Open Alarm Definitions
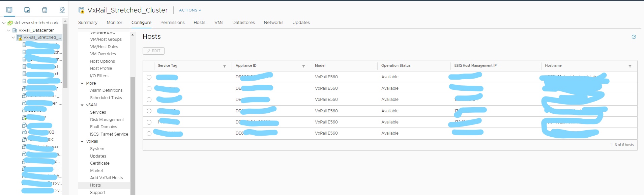This screenshot has height=195, width=644. (106, 90)
